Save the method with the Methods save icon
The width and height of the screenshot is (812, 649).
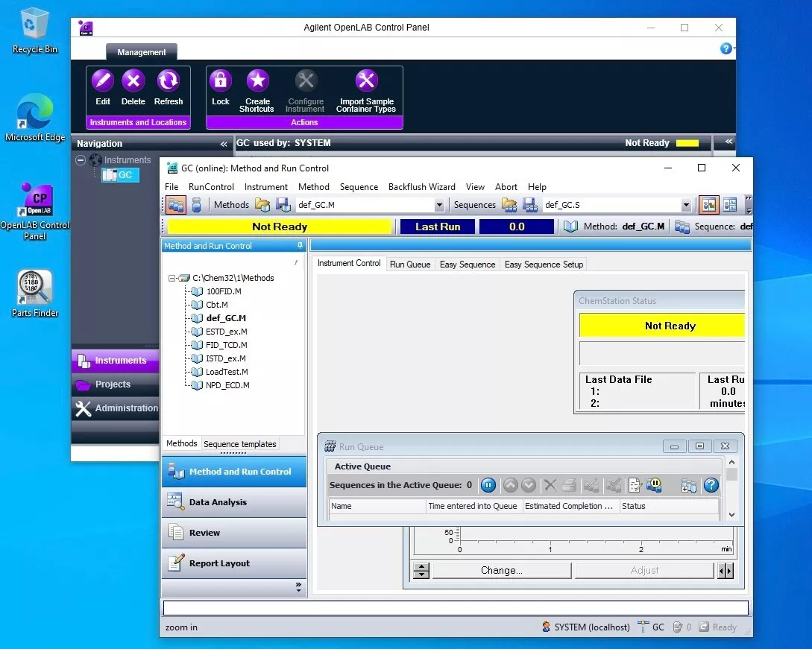(283, 205)
